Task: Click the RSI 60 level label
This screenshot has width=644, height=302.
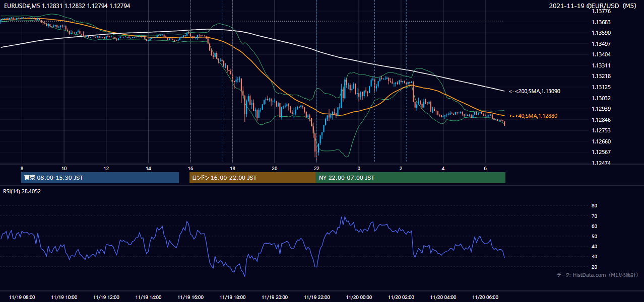Action: coord(594,226)
